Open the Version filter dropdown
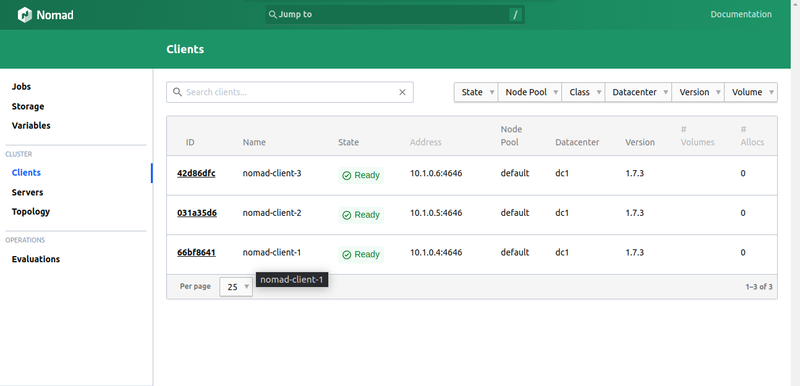 point(698,92)
